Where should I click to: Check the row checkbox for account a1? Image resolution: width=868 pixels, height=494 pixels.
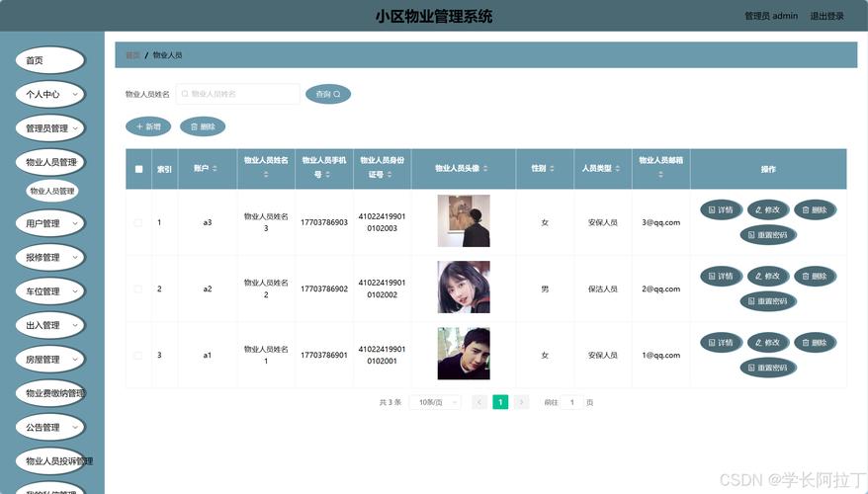(137, 355)
